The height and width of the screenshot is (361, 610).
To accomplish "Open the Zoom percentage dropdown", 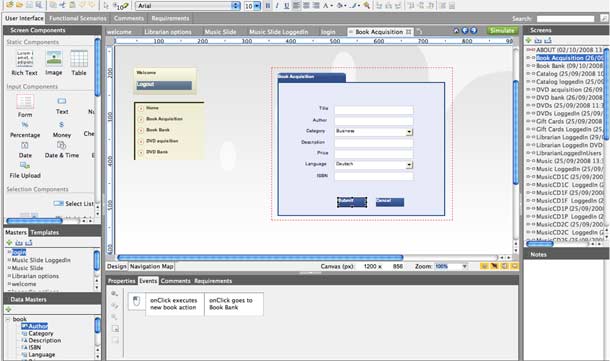I will coord(465,266).
